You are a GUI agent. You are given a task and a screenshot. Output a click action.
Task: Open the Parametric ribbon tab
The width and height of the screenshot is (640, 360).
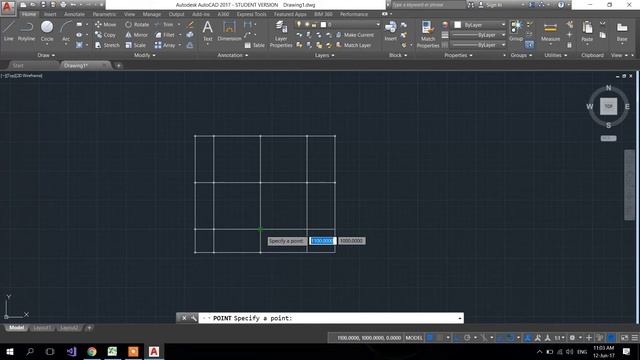[x=104, y=14]
